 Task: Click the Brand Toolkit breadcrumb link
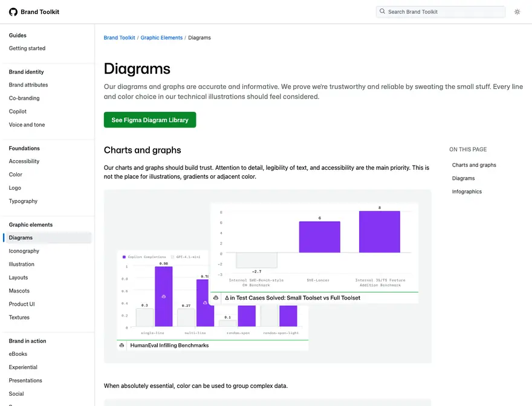120,37
